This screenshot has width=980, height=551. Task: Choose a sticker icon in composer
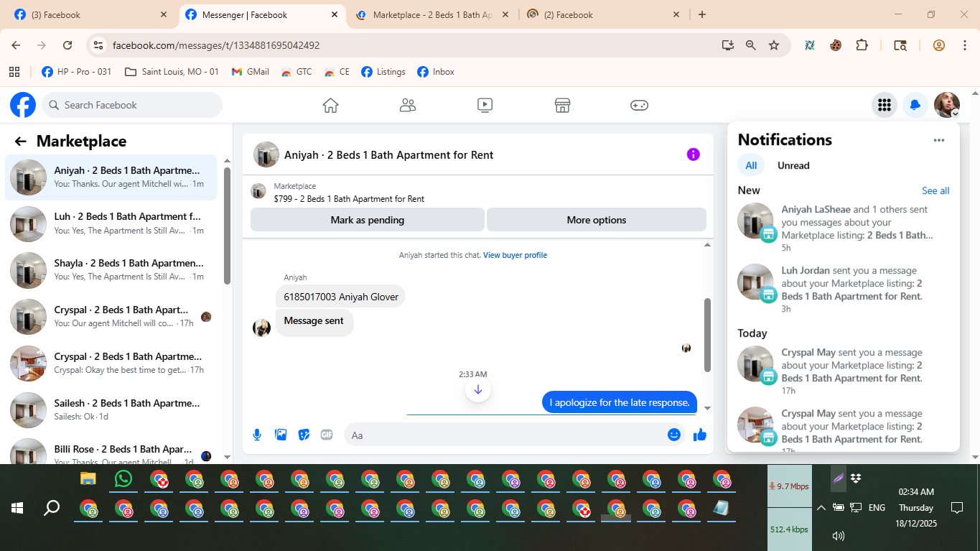click(304, 435)
